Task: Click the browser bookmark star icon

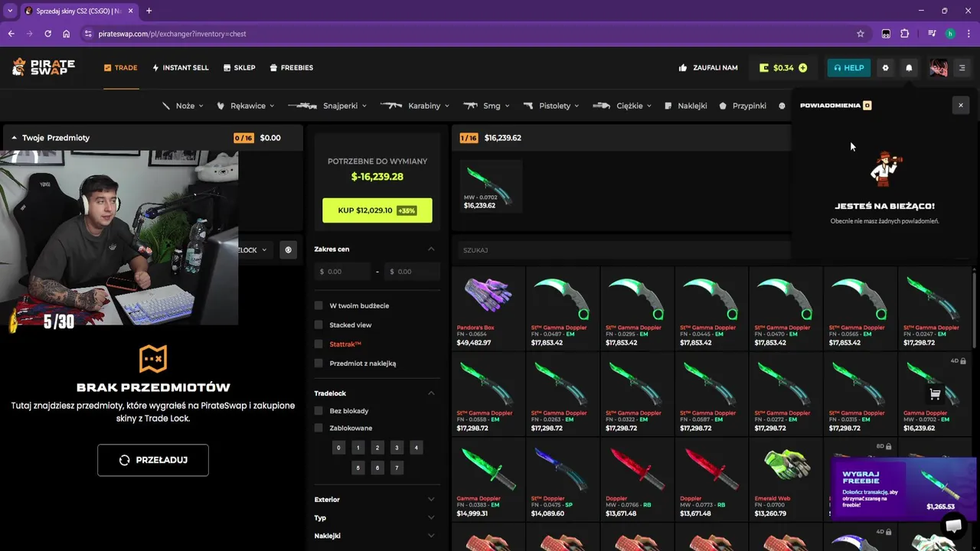Action: (861, 34)
